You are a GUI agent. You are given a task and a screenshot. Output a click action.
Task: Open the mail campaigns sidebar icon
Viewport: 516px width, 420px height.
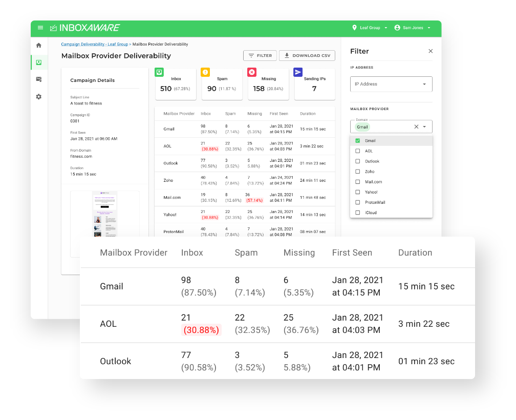(39, 79)
